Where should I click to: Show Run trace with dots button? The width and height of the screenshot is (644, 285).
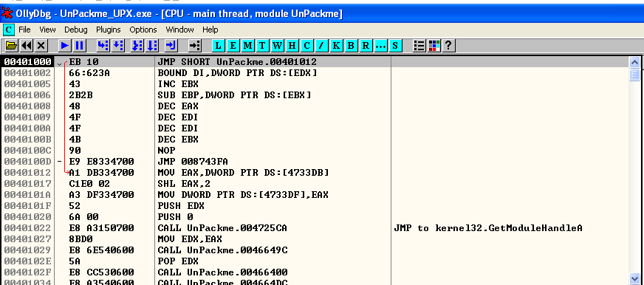pyautogui.click(x=380, y=46)
